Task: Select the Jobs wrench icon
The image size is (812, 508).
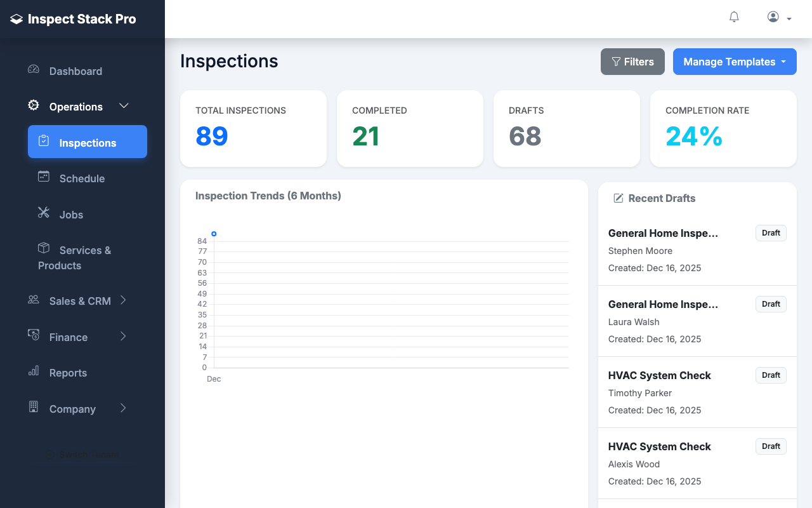Action: coord(43,212)
